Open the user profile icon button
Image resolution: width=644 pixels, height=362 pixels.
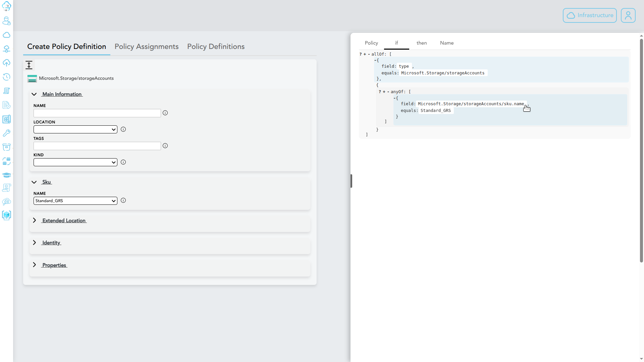pos(628,15)
